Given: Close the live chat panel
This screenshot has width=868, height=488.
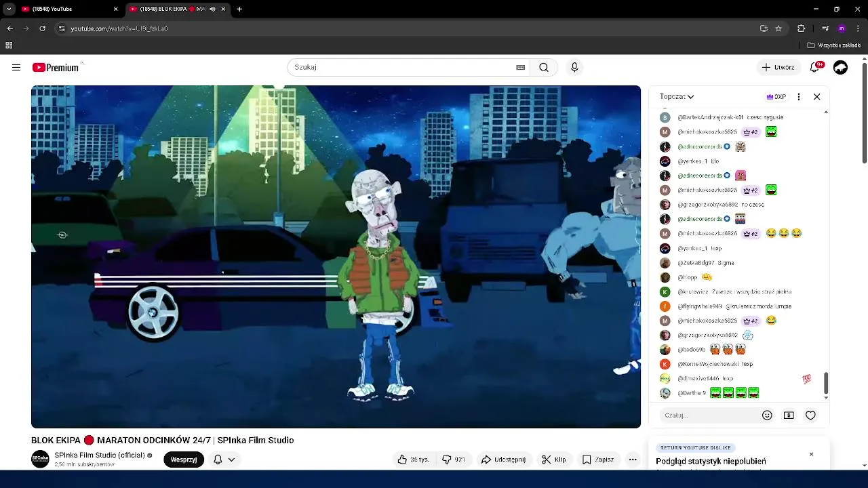Looking at the screenshot, I should [x=817, y=96].
